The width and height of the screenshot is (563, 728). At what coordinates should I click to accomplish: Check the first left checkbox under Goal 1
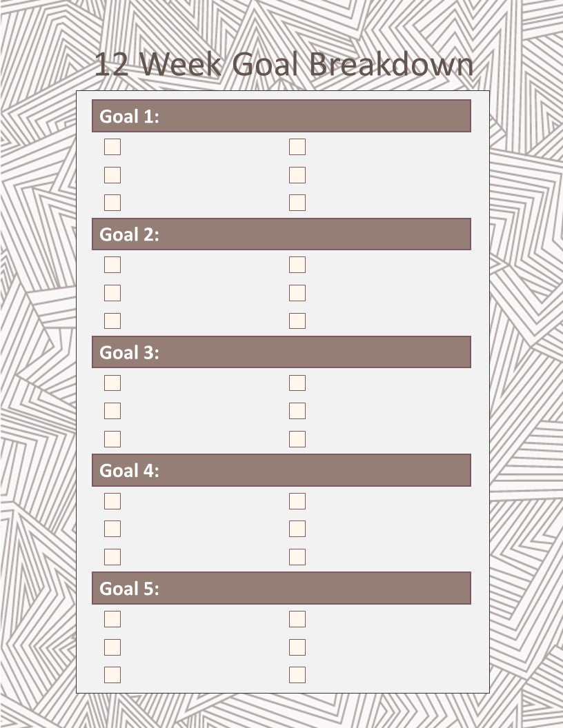[112, 147]
